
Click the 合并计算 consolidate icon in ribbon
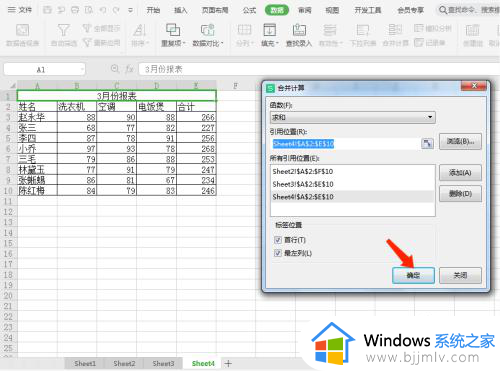pyautogui.click(x=395, y=35)
